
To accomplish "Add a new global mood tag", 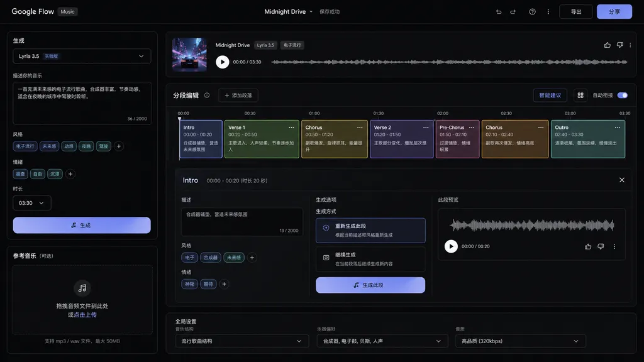I will [x=70, y=174].
